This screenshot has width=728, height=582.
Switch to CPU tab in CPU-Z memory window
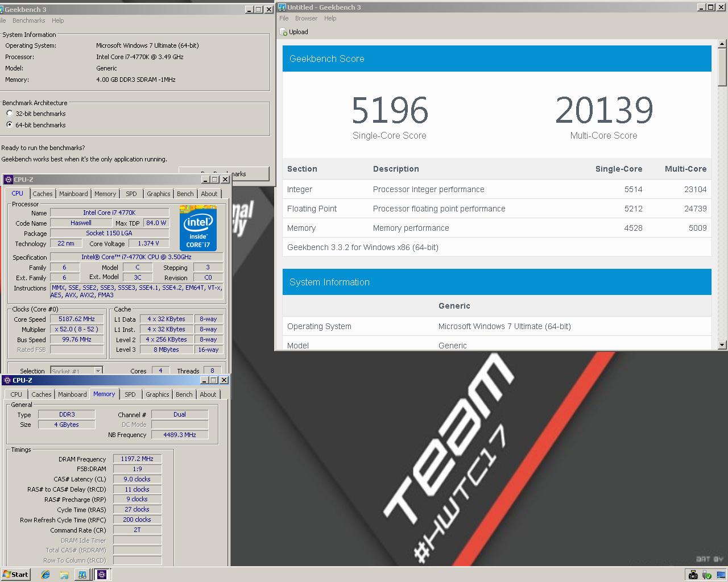click(x=16, y=394)
